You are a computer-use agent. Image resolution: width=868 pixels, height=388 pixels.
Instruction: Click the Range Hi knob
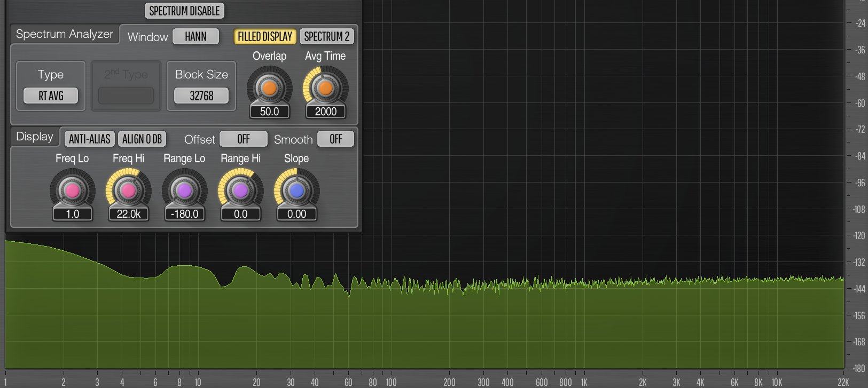pyautogui.click(x=240, y=191)
